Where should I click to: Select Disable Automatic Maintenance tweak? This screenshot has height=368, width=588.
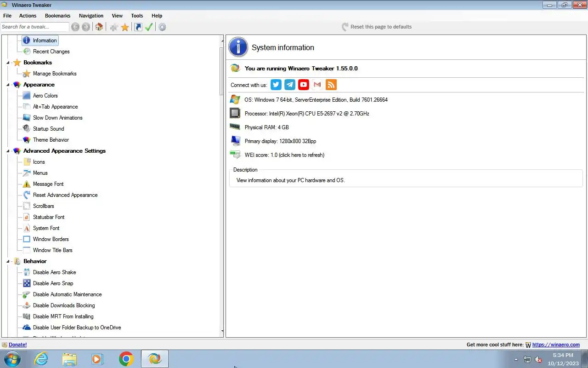67,294
